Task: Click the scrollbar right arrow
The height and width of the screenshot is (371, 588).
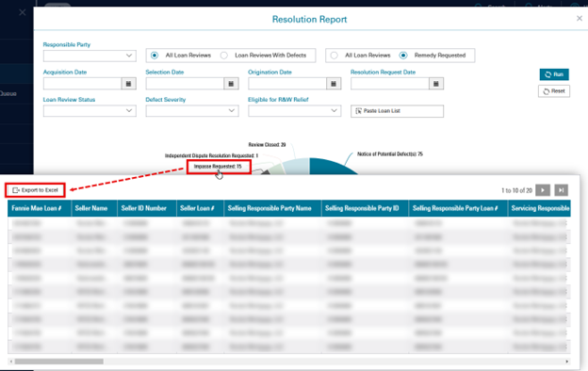Action: pyautogui.click(x=566, y=362)
